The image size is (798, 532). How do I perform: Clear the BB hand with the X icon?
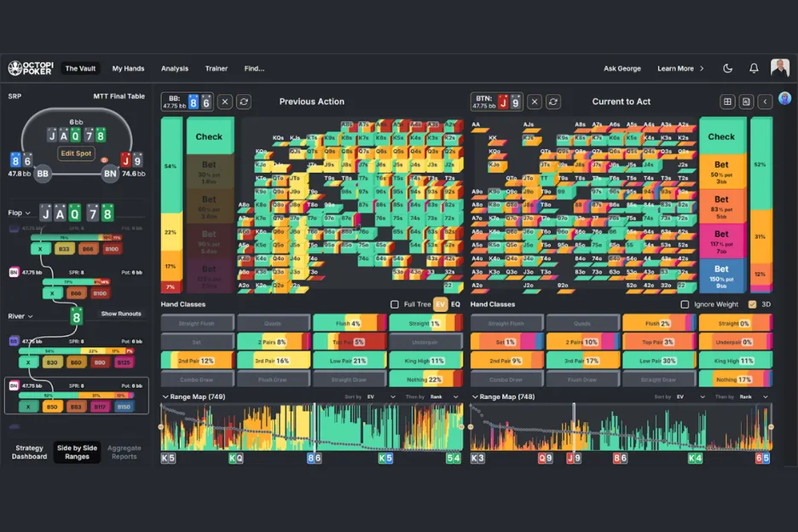225,101
